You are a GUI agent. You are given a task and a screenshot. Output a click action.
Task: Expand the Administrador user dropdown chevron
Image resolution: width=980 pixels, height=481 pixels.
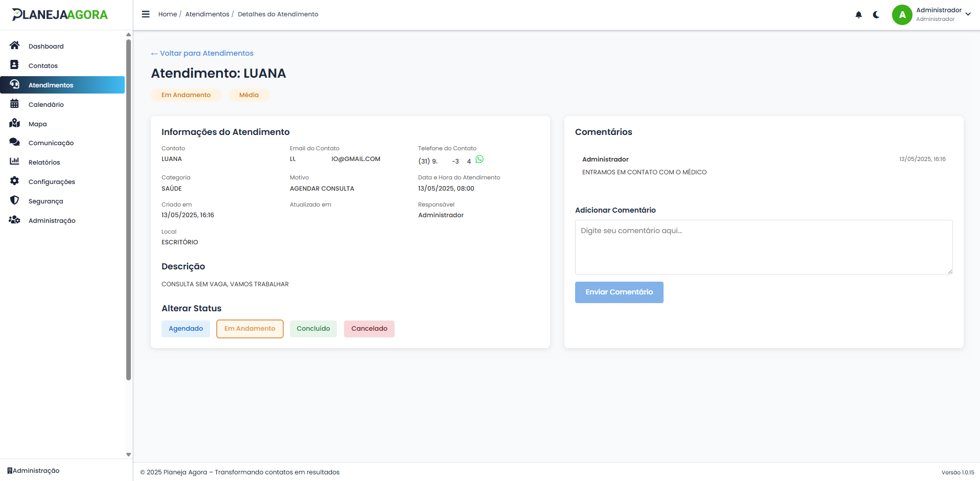(968, 14)
